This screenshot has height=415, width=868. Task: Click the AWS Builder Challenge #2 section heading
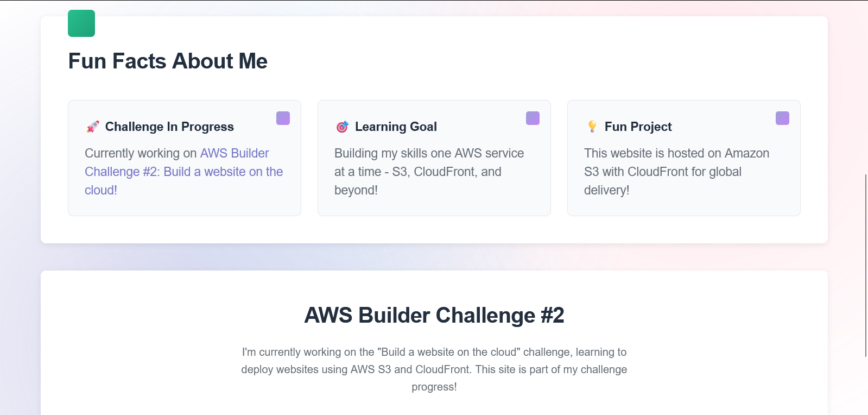[x=434, y=315]
